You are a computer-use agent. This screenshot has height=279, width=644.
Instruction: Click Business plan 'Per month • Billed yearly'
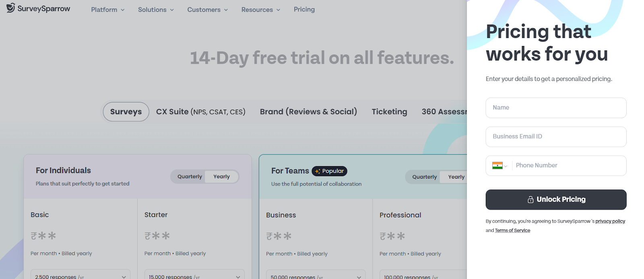pos(297,254)
